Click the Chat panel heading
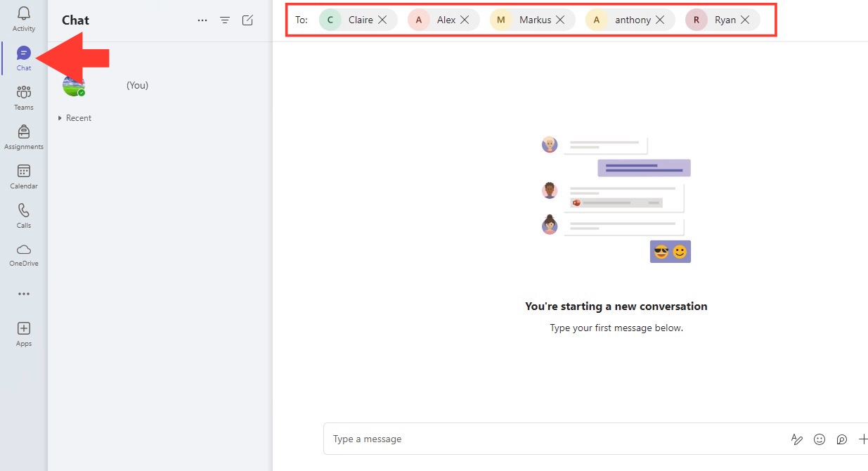This screenshot has height=471, width=868. click(x=75, y=20)
